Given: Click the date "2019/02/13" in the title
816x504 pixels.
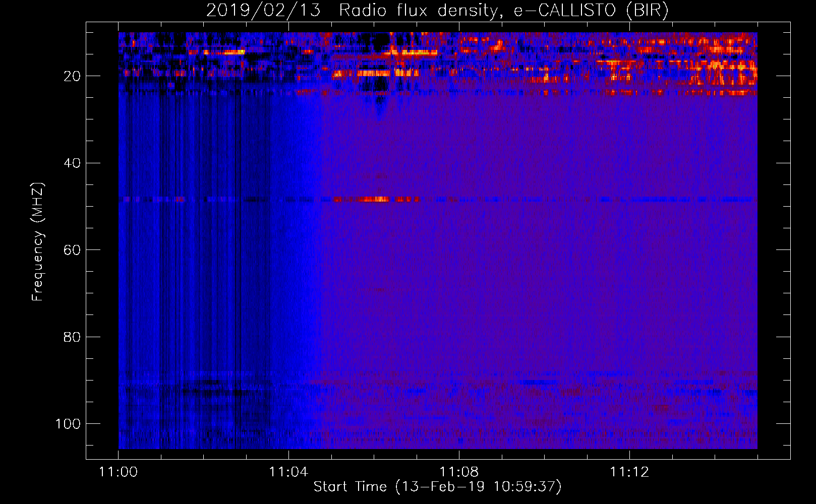Looking at the screenshot, I should (x=263, y=11).
